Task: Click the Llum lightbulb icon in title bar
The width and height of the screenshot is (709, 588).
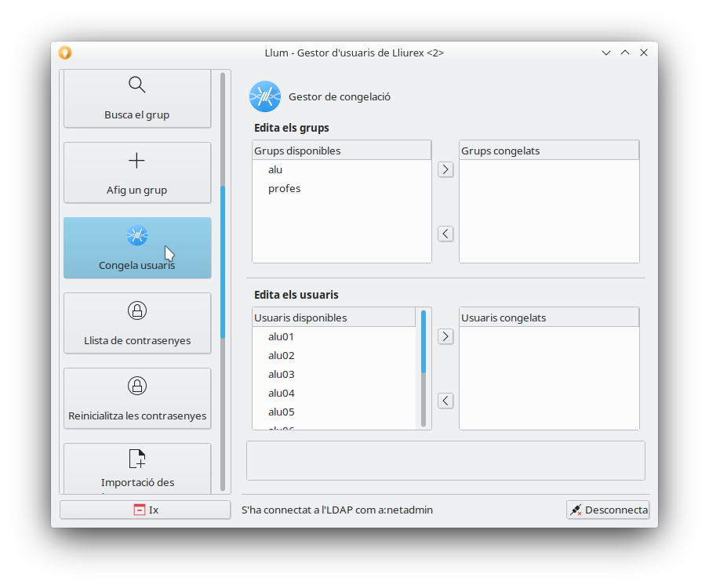Action: click(65, 53)
